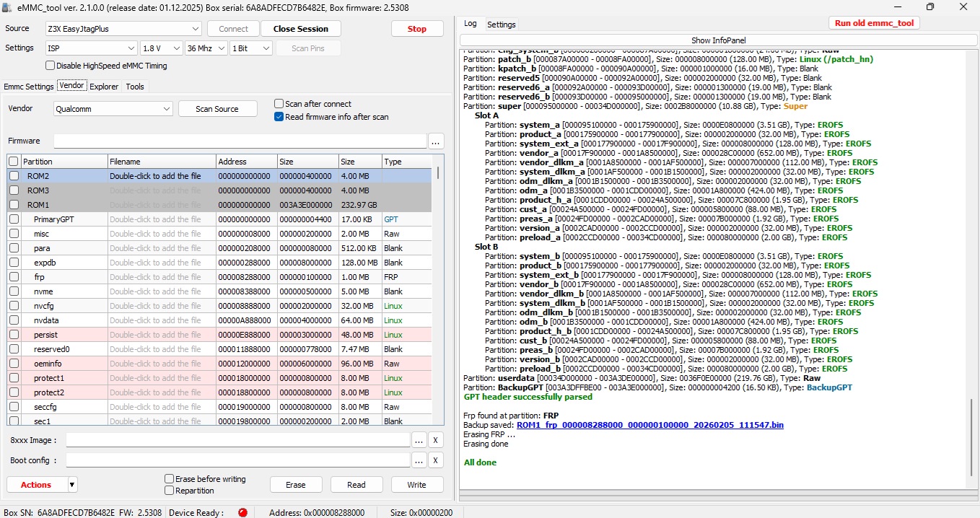Screen dimensions: 980x518
Task: Switch to the Explorer tab
Action: (104, 87)
